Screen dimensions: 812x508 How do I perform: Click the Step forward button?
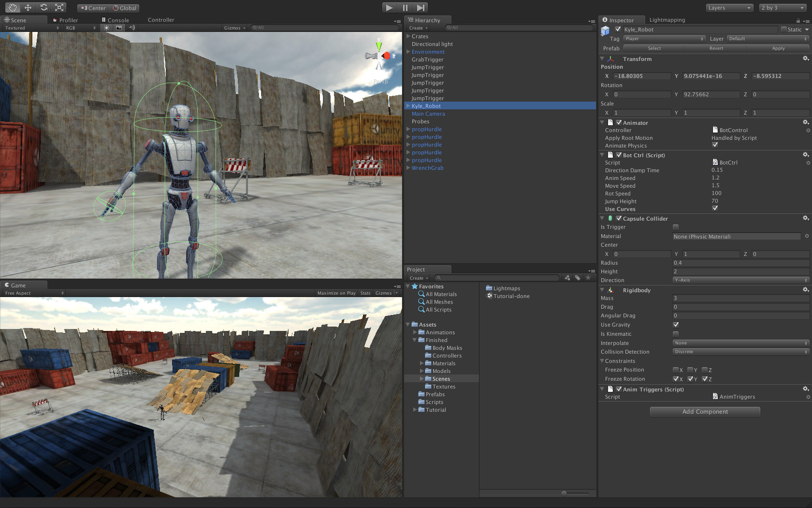pos(420,8)
